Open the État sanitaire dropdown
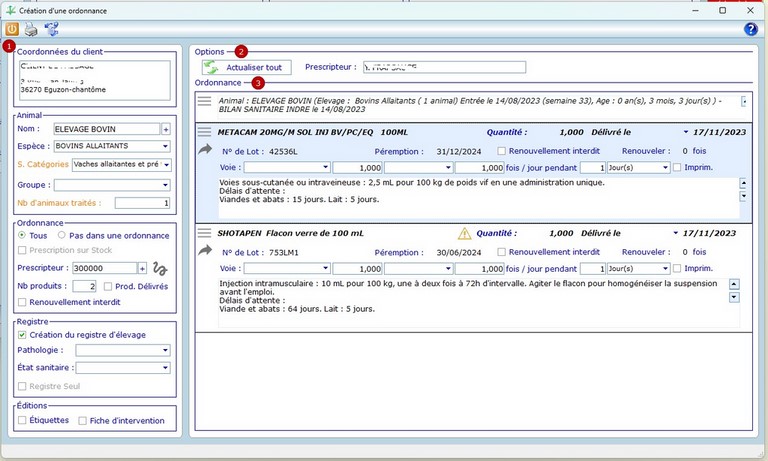Image resolution: width=768 pixels, height=461 pixels. point(166,368)
